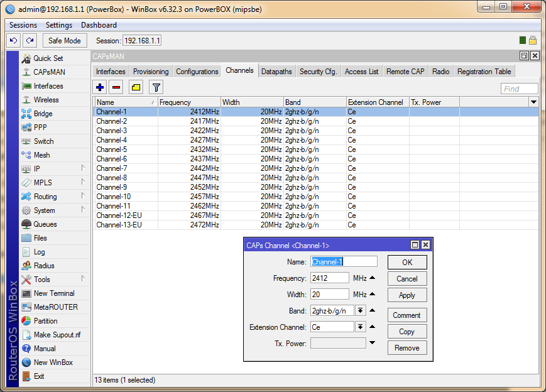The width and height of the screenshot is (546, 392).
Task: Click the Copy button in dialog
Action: click(x=407, y=332)
